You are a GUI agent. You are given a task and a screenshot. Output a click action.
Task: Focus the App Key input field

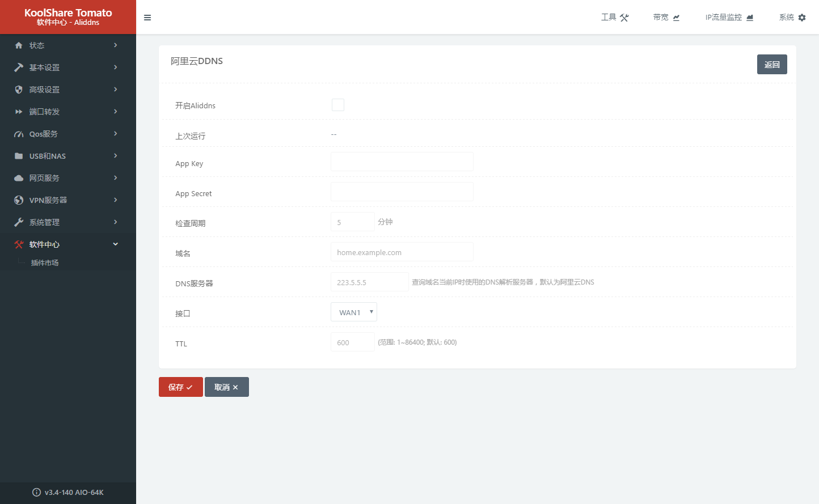[402, 162]
